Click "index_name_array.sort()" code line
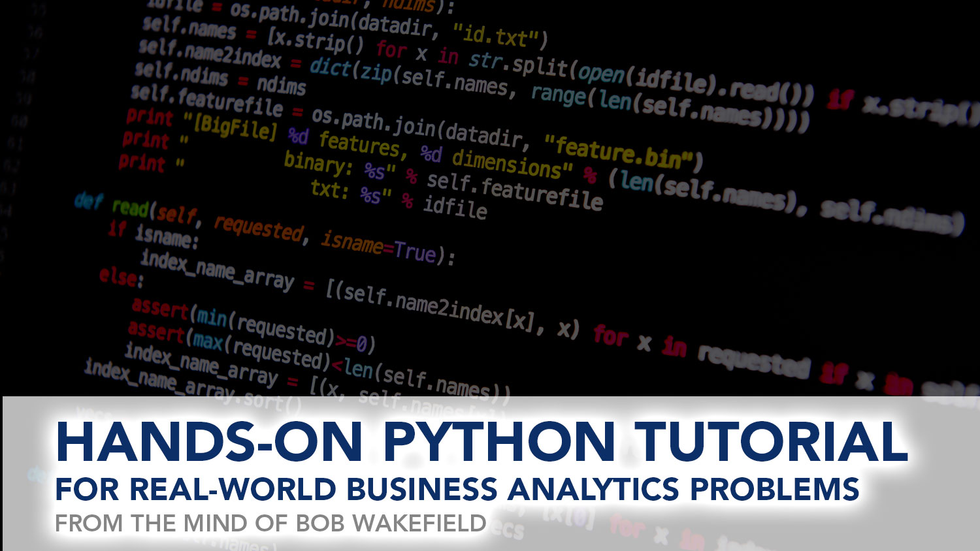This screenshot has height=551, width=980. (193, 385)
